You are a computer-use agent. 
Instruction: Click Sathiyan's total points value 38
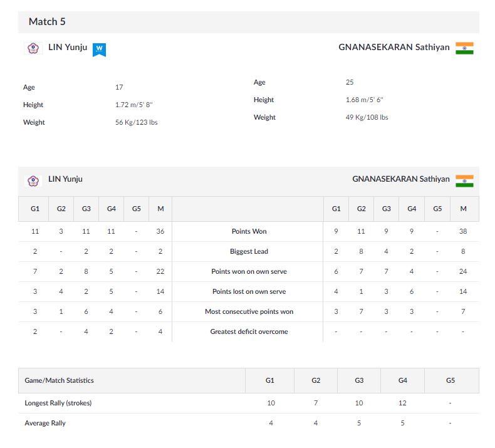click(x=463, y=232)
